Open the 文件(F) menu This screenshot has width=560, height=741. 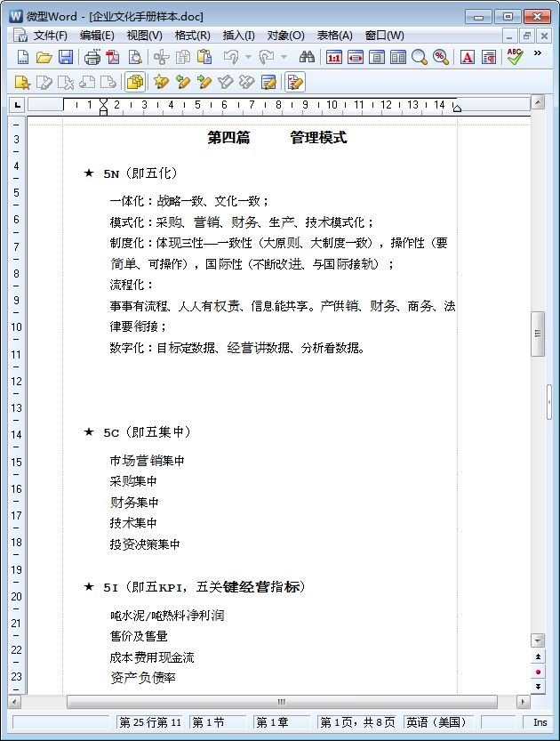(x=50, y=36)
